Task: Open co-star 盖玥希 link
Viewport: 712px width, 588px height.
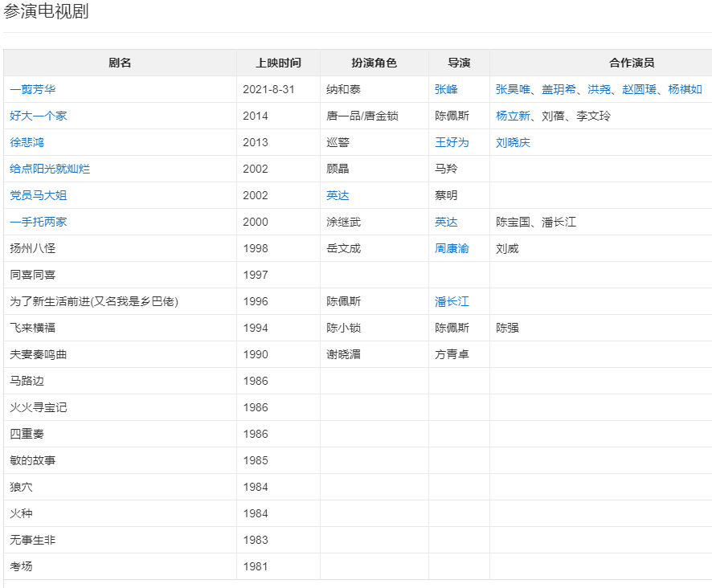Action: pyautogui.click(x=559, y=89)
